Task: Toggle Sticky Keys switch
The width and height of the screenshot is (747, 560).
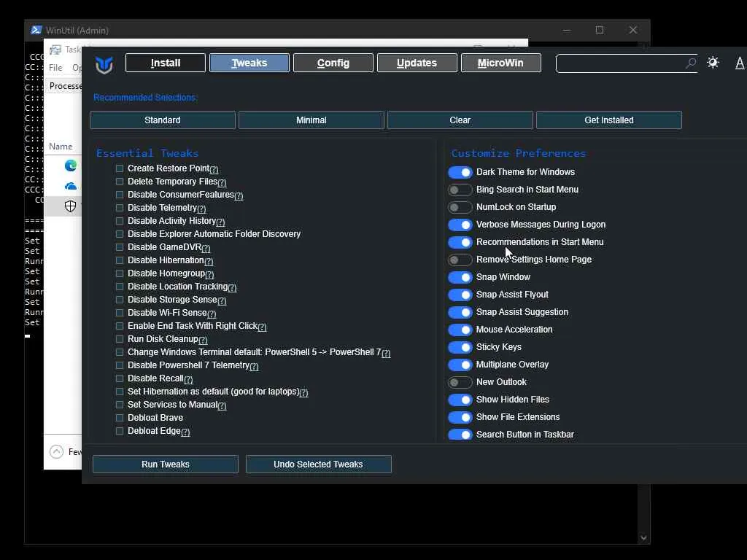Action: 460,347
